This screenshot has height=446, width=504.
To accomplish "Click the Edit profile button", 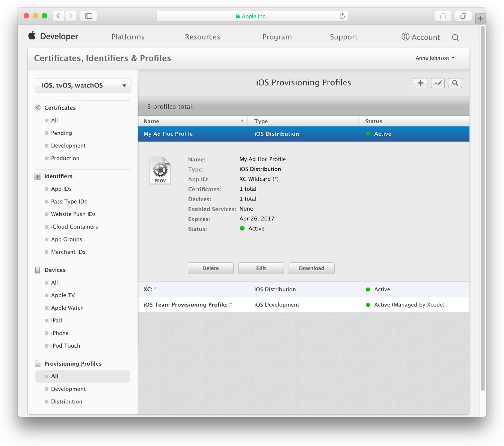I will pos(261,268).
